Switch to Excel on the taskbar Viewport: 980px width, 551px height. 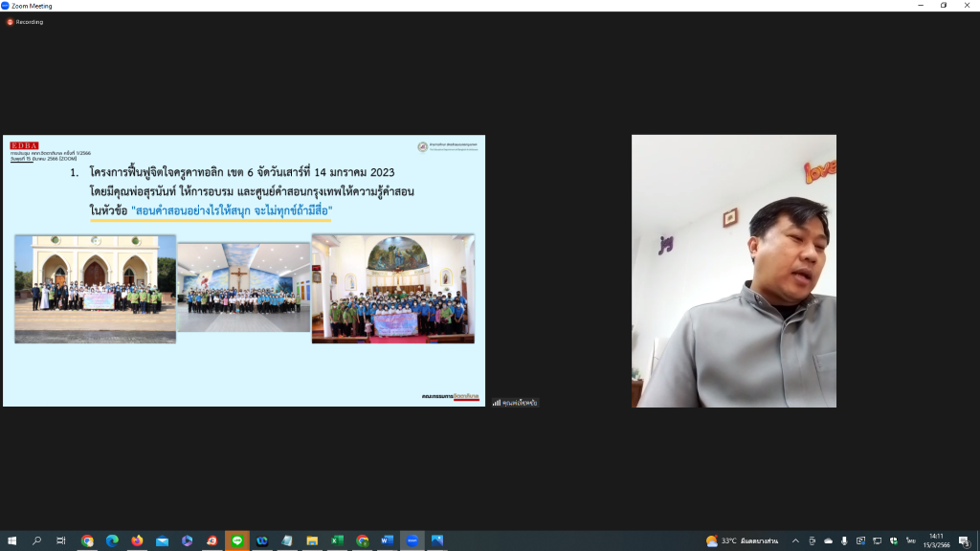point(338,541)
